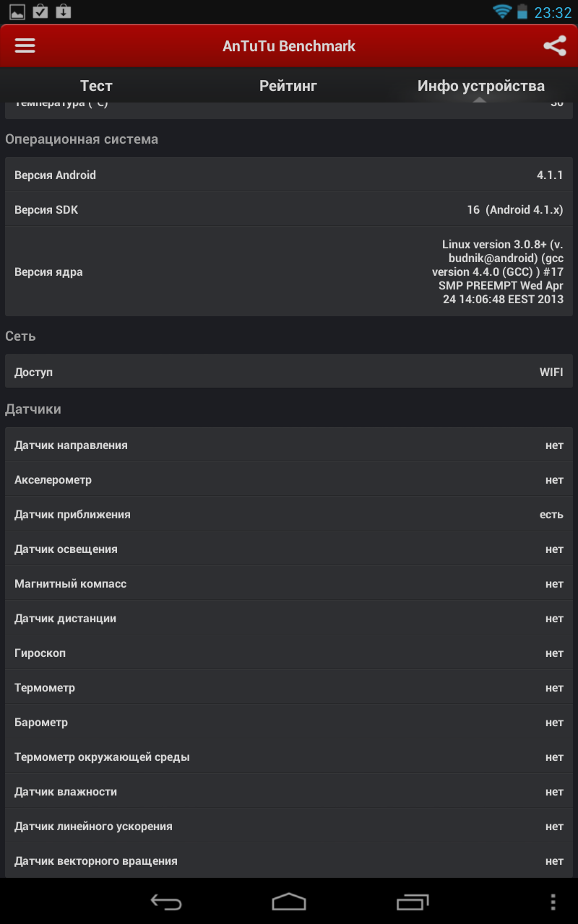Tap the Доступ WIFI row

[x=289, y=372]
